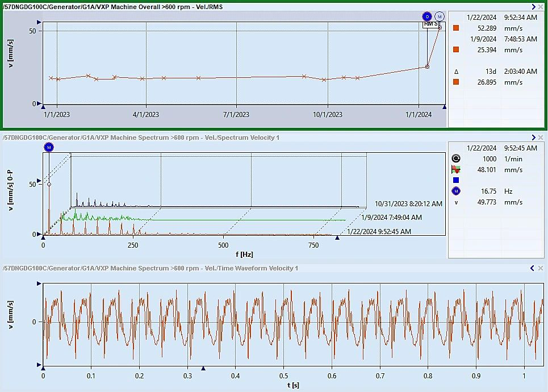This screenshot has width=548, height=392.
Task: Click the 1/22/2024 9:52:34 AM timestamp
Action: [502, 18]
